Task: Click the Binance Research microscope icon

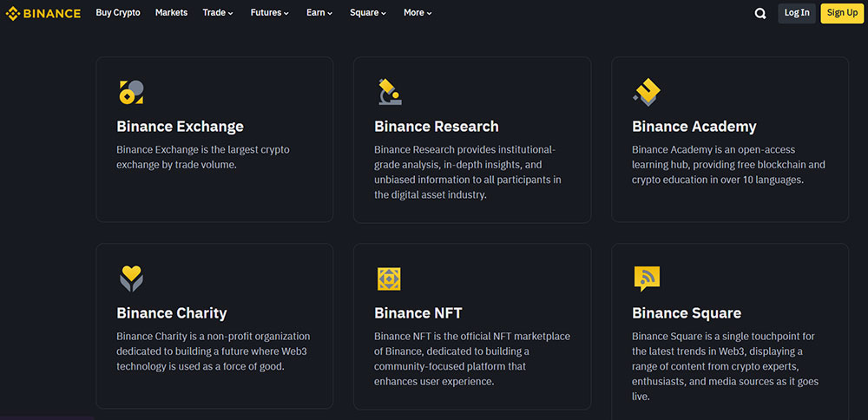Action: [389, 92]
